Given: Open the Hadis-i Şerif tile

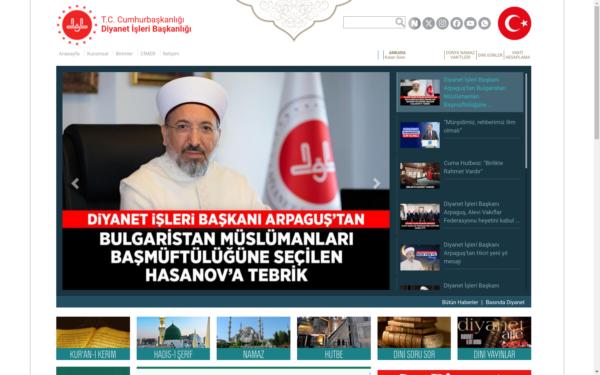Looking at the screenshot, I should 173,338.
